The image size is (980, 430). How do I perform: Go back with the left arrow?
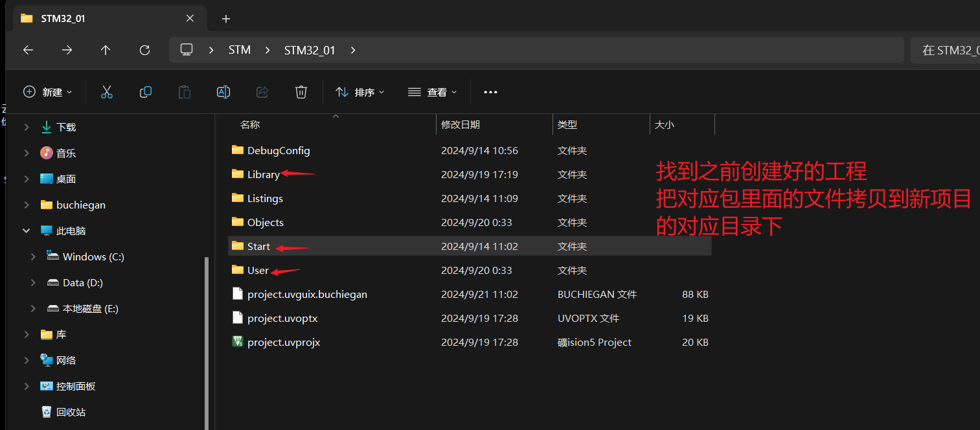click(x=28, y=50)
